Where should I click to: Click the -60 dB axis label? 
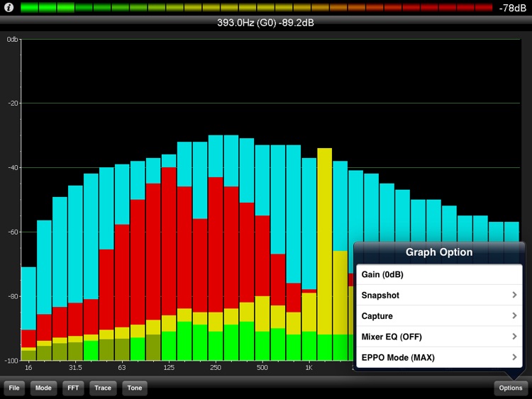[x=13, y=232]
